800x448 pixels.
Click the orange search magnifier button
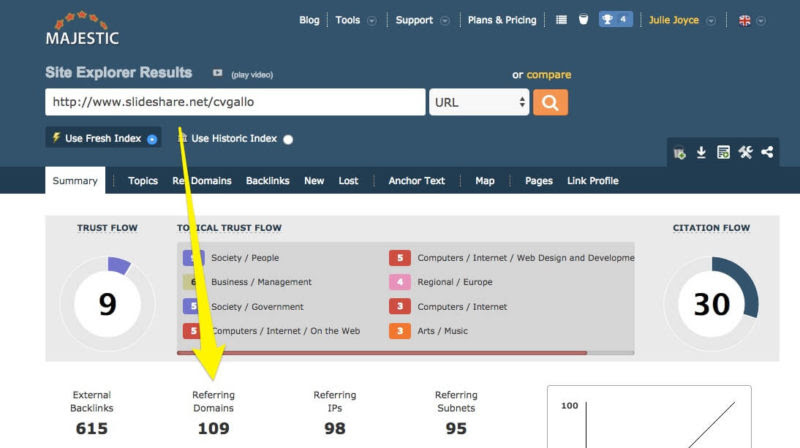pos(550,103)
